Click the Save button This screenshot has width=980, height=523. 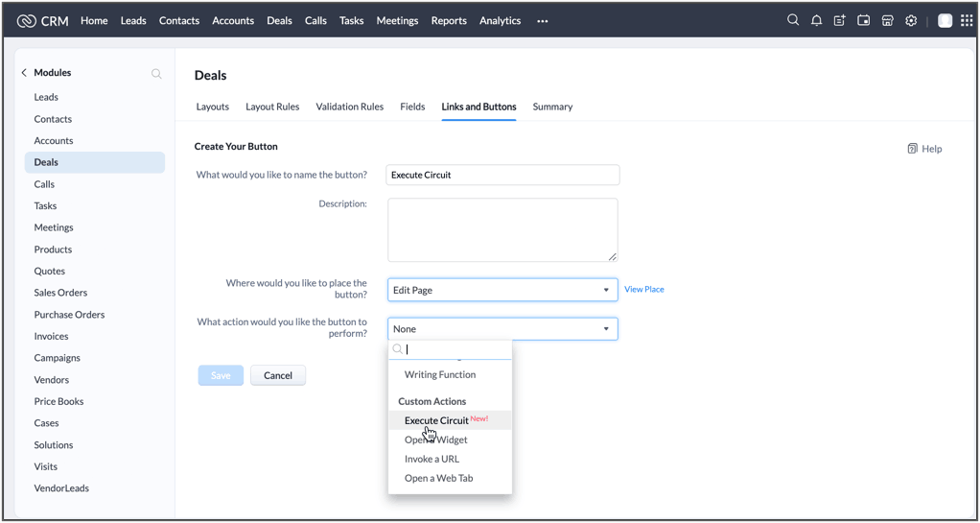[x=221, y=375]
